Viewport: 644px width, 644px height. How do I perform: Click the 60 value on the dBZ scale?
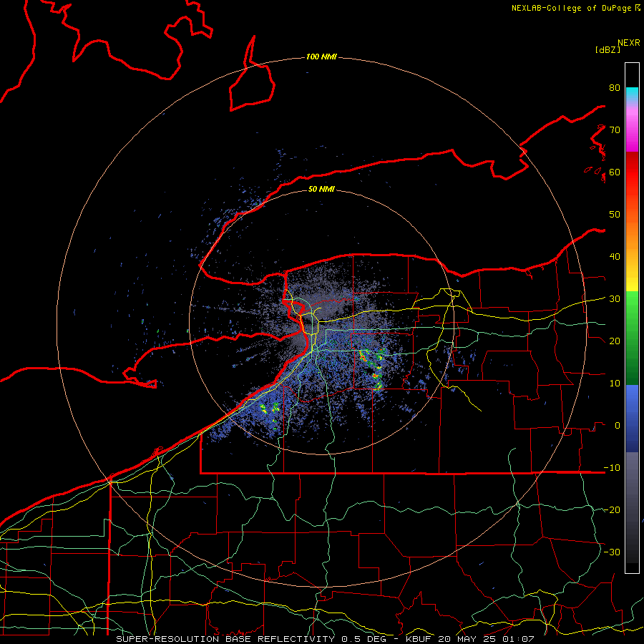(x=615, y=172)
